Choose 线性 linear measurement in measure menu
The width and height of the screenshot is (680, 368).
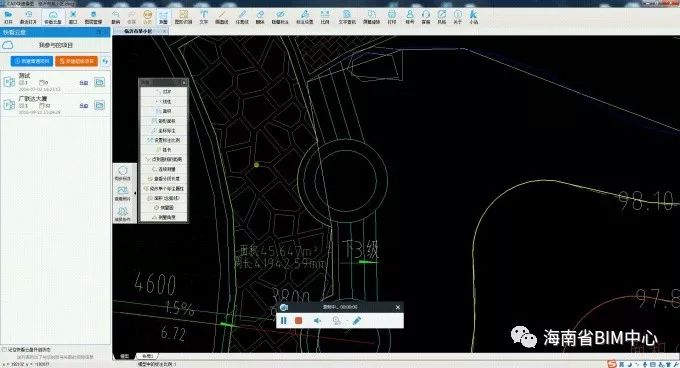point(164,101)
